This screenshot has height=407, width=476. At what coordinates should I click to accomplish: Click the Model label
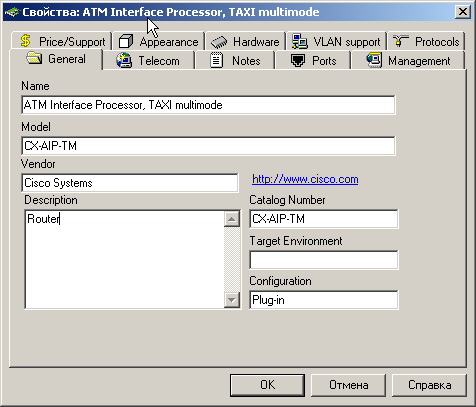tap(36, 127)
